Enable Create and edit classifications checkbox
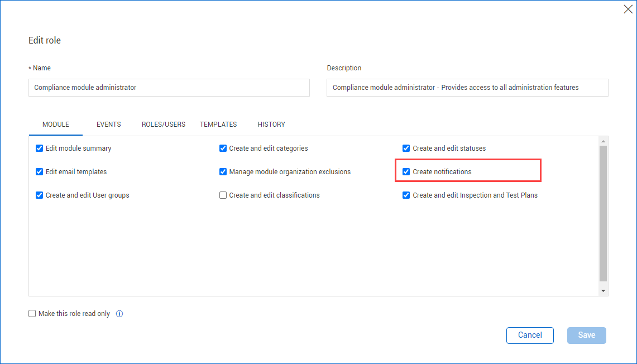 (x=223, y=195)
